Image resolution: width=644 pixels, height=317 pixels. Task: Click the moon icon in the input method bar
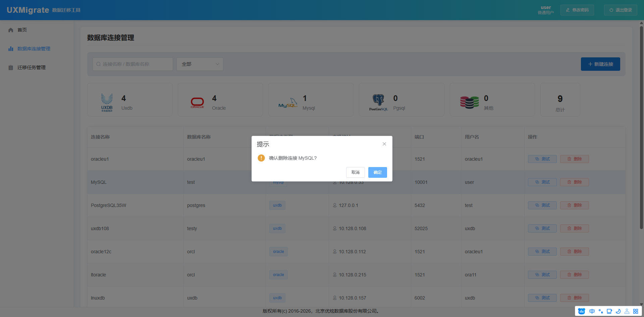point(618,311)
